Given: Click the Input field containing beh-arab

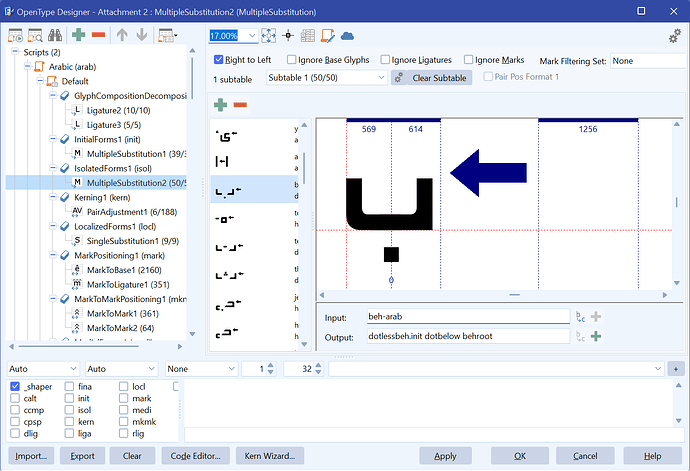Looking at the screenshot, I should tap(468, 316).
